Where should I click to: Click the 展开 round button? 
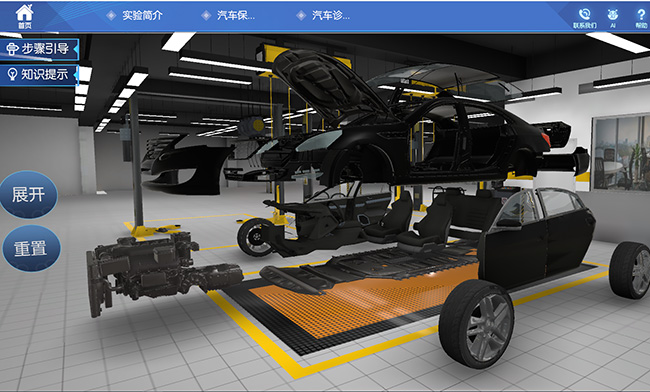[28, 195]
